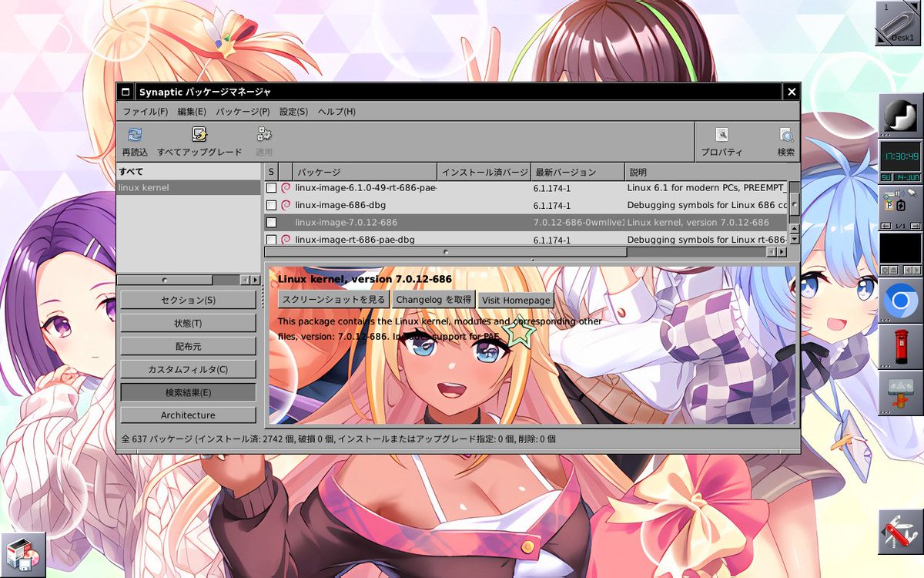Select the linux-image-rt-686-pae-dbg package row
The image size is (924, 578).
point(527,240)
